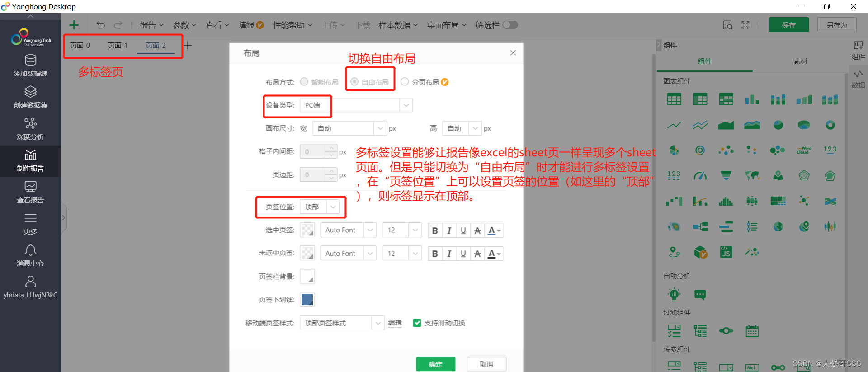Image resolution: width=868 pixels, height=372 pixels.
Task: Open the 更多 sidebar menu
Action: [x=30, y=224]
